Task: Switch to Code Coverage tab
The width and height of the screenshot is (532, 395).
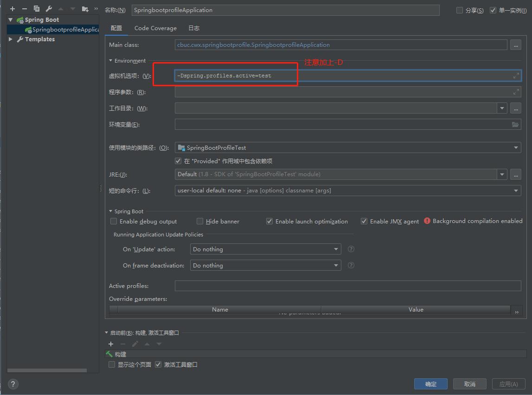Action: [x=155, y=28]
